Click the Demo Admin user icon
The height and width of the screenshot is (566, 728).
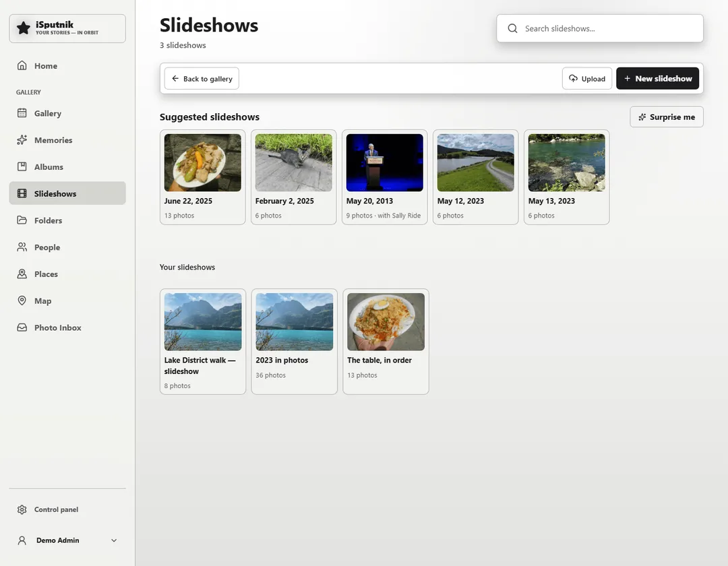[x=22, y=540]
